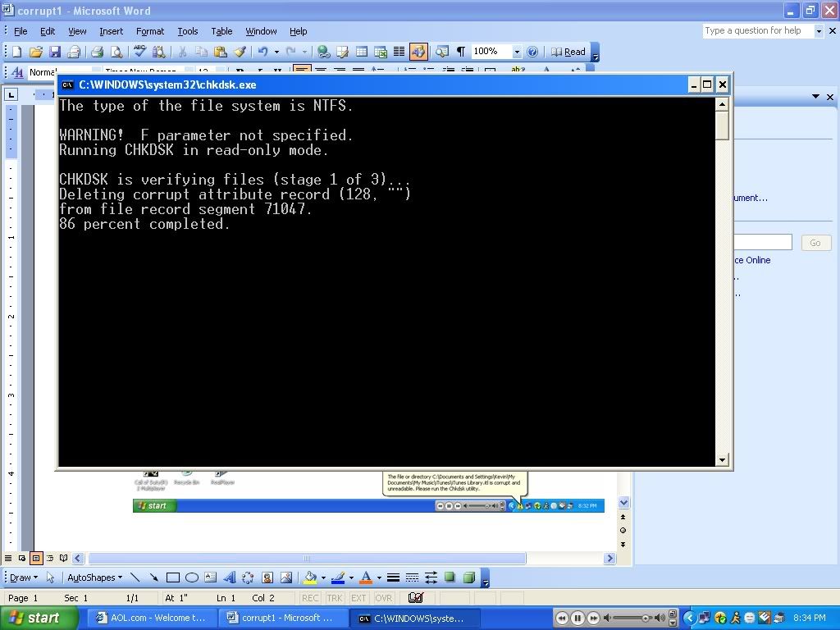Image resolution: width=840 pixels, height=630 pixels.
Task: Toggle the Show/Hide paragraph marks button
Action: pos(461,52)
